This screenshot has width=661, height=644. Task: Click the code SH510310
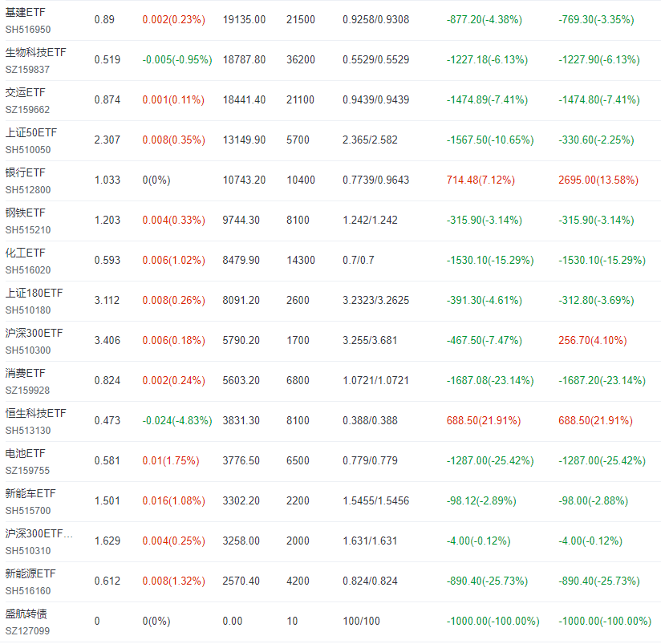pos(28,550)
